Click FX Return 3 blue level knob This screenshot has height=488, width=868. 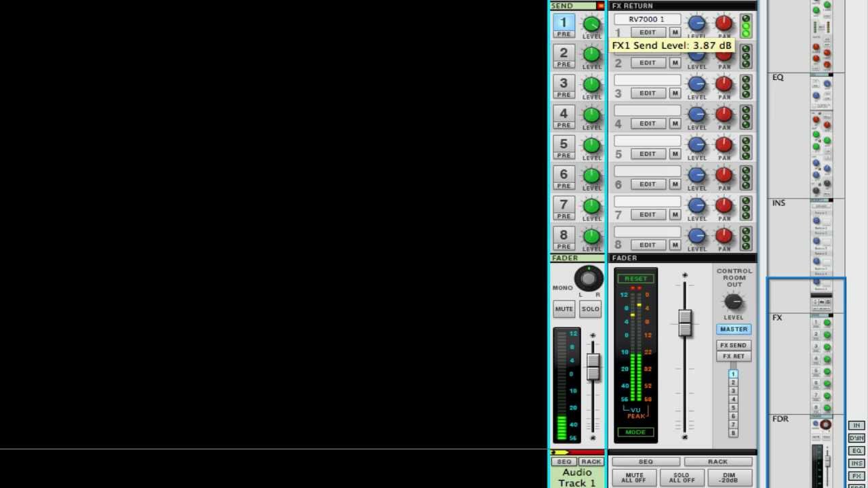[x=697, y=85]
